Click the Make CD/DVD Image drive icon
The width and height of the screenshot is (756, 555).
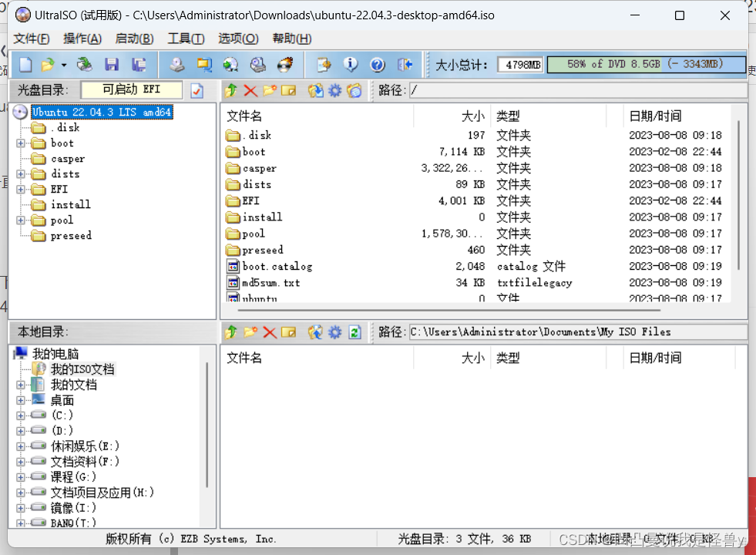[x=177, y=65]
